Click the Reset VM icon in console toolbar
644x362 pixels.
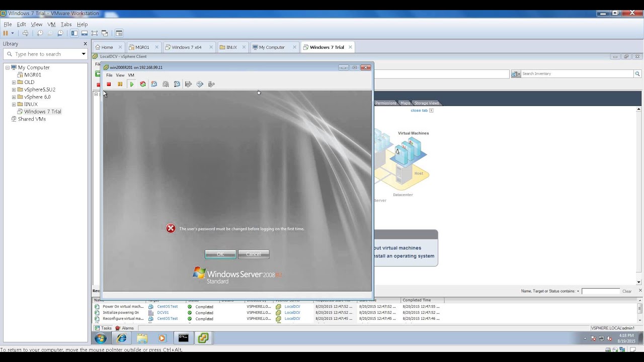tap(143, 84)
